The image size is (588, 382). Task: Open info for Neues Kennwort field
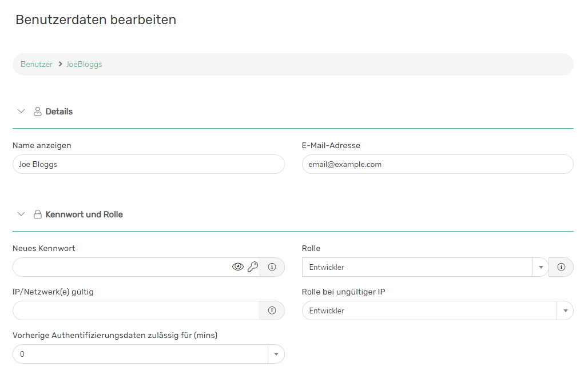coord(272,267)
